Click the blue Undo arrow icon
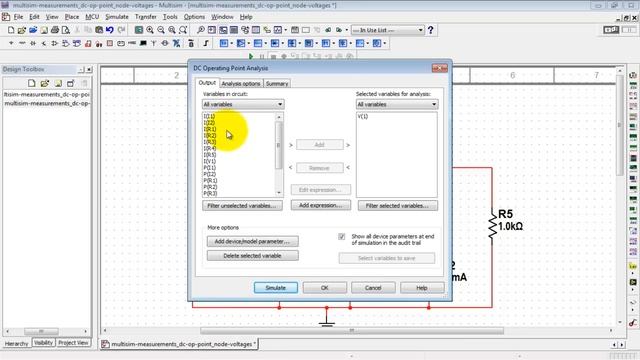The height and width of the screenshot is (360, 640). pyautogui.click(x=110, y=30)
